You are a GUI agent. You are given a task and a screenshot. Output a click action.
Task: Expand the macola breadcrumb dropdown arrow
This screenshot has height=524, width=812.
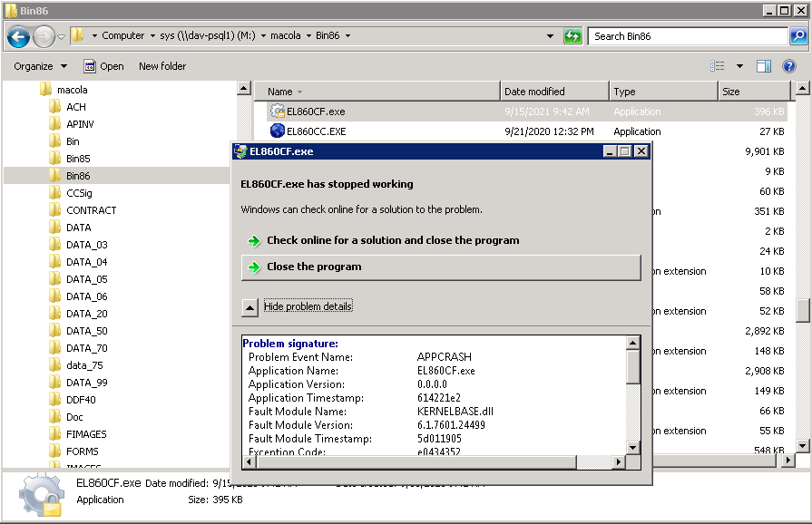pos(308,35)
